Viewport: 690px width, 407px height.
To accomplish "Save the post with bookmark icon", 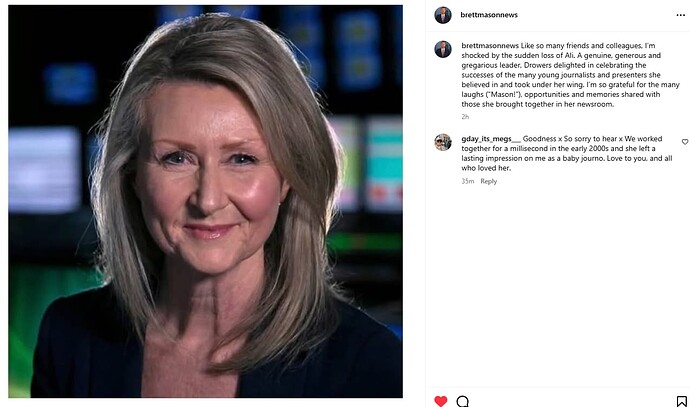I will tap(681, 401).
